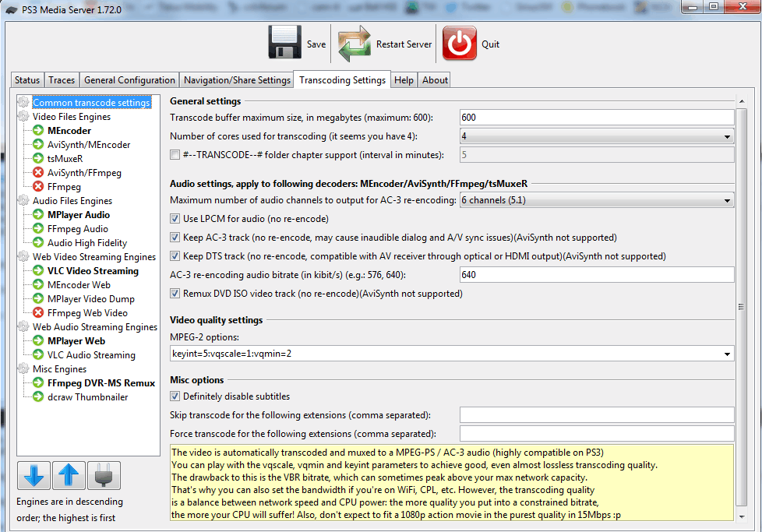Click gear icon beside Misc Engines

click(23, 368)
